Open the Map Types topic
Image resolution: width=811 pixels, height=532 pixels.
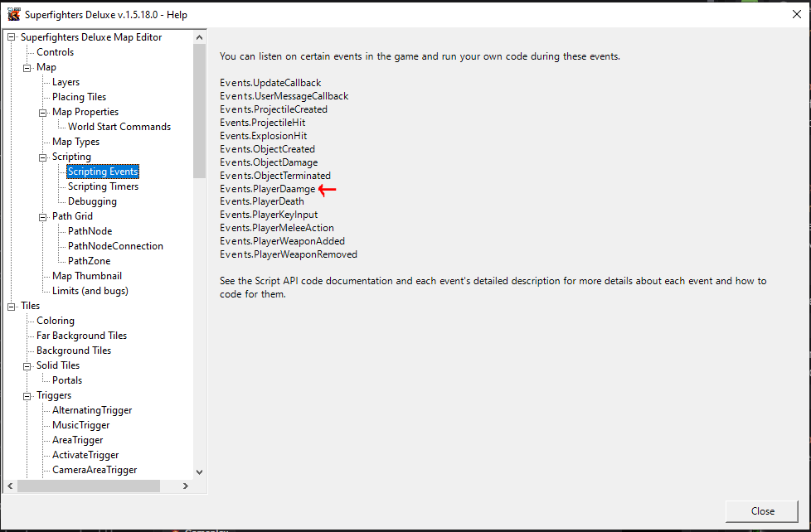point(75,142)
